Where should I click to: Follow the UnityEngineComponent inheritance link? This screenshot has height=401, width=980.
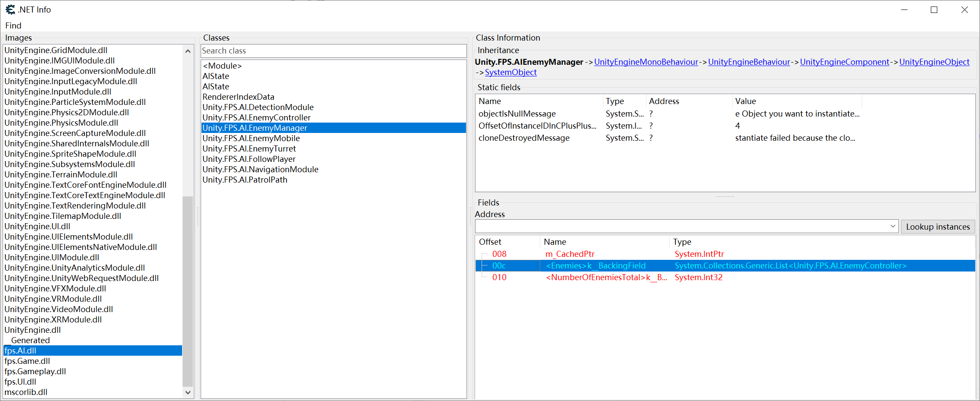click(x=845, y=62)
